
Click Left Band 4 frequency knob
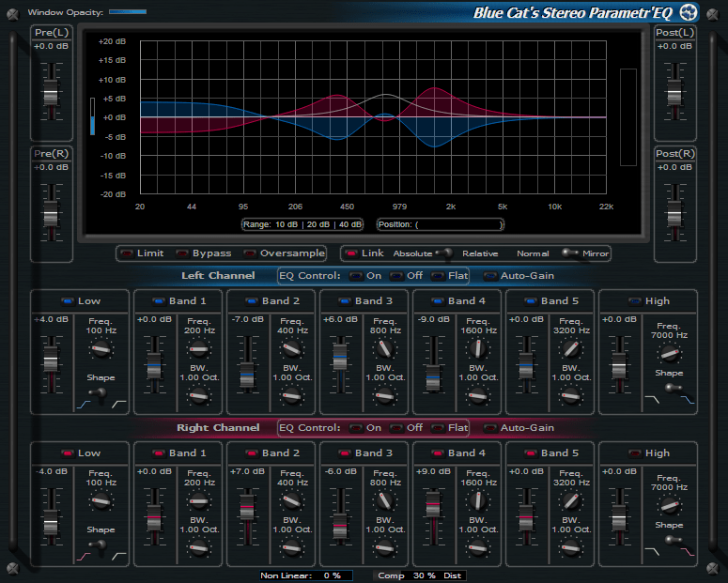tap(477, 349)
